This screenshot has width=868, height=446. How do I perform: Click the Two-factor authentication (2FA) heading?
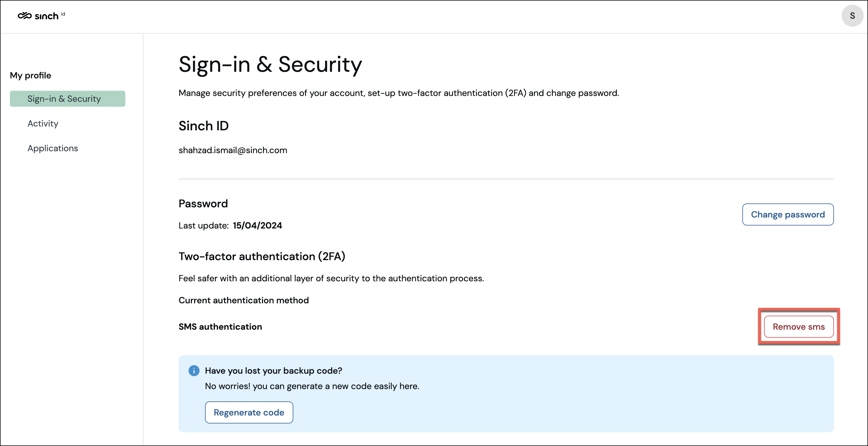(x=261, y=256)
